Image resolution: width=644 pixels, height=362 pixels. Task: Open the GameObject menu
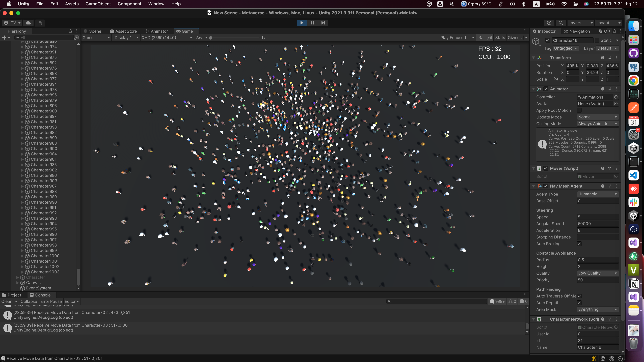[x=98, y=4]
